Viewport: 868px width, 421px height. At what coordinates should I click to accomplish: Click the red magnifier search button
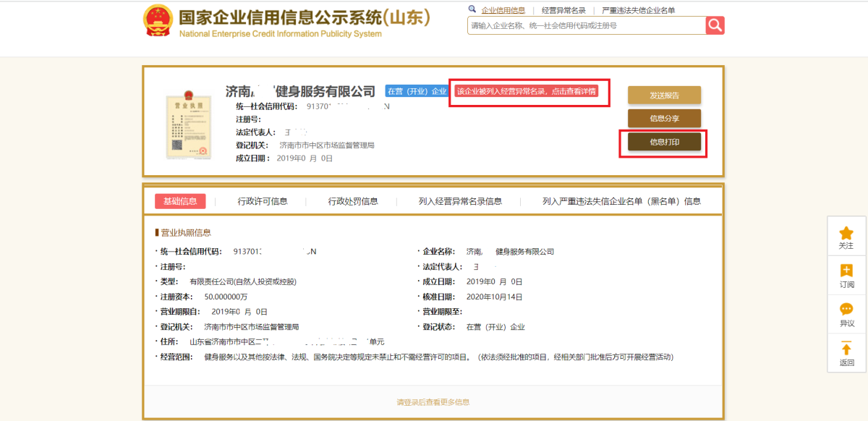tap(715, 25)
